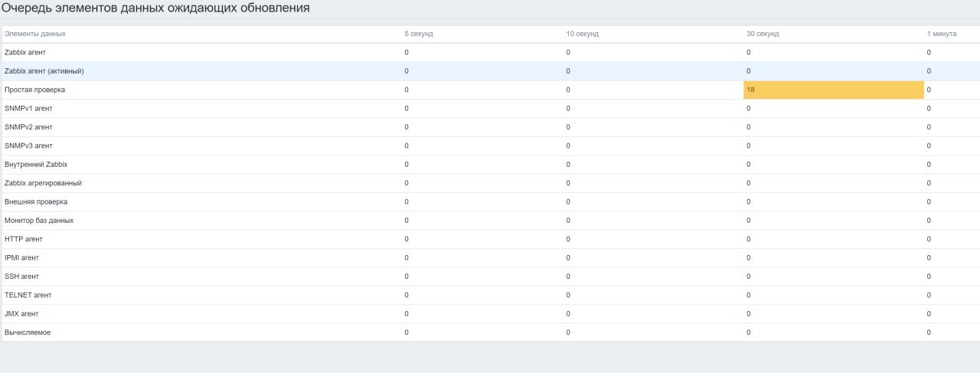Click the '30 секунд' column header
This screenshot has width=980, height=373.
(x=763, y=34)
